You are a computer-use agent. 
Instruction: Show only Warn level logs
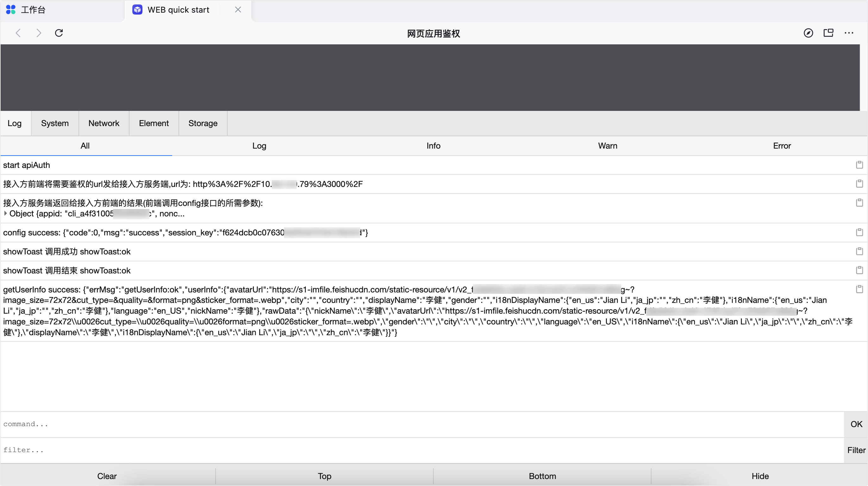[607, 146]
